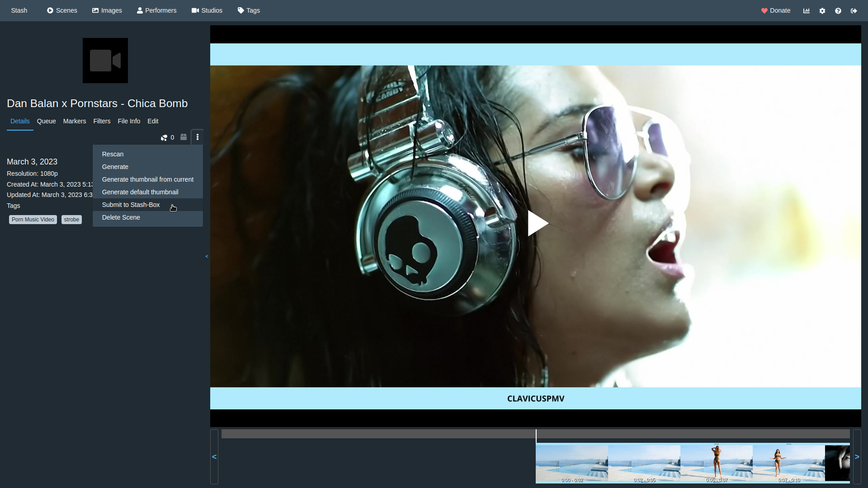
Task: Click the O-counter sweat drops icon
Action: click(164, 137)
